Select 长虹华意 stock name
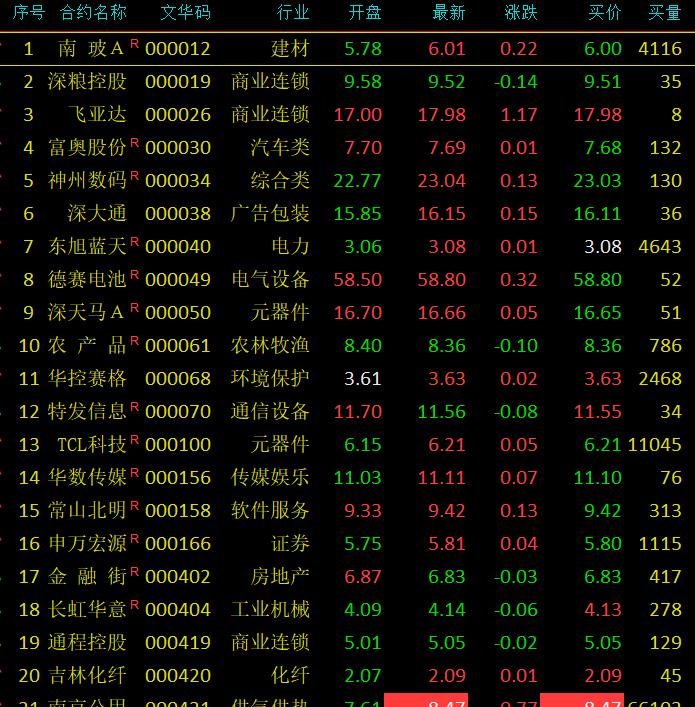Viewport: 695px width, 707px height. [x=87, y=610]
